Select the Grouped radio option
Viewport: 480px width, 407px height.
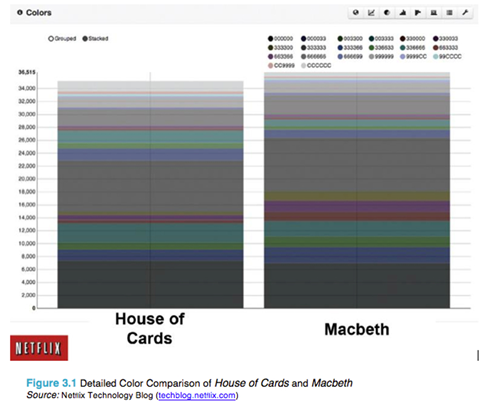(62, 39)
